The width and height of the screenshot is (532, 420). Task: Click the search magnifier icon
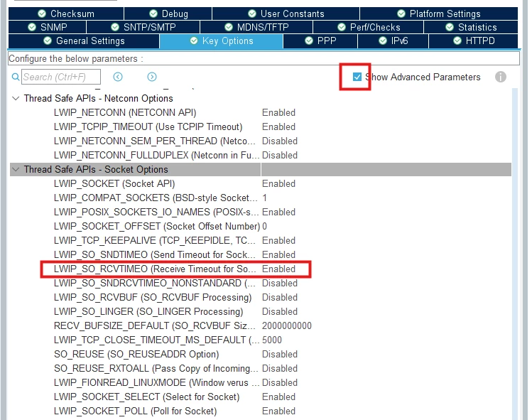coord(15,77)
